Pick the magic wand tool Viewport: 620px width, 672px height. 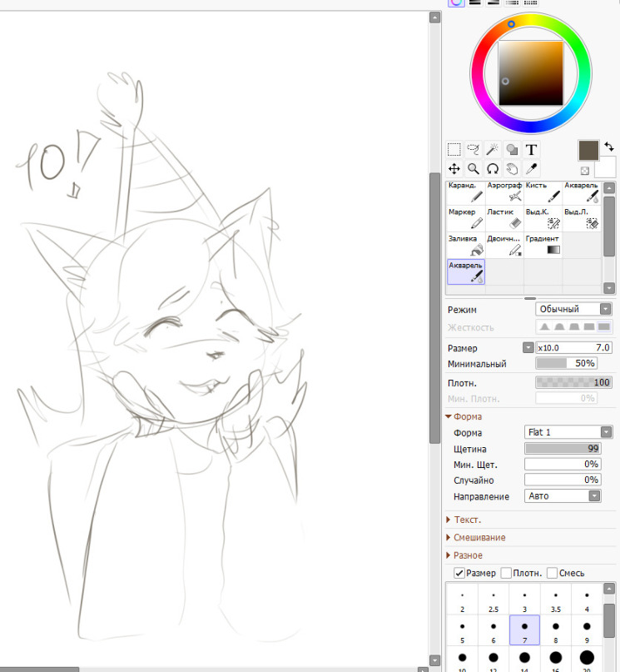pyautogui.click(x=493, y=150)
